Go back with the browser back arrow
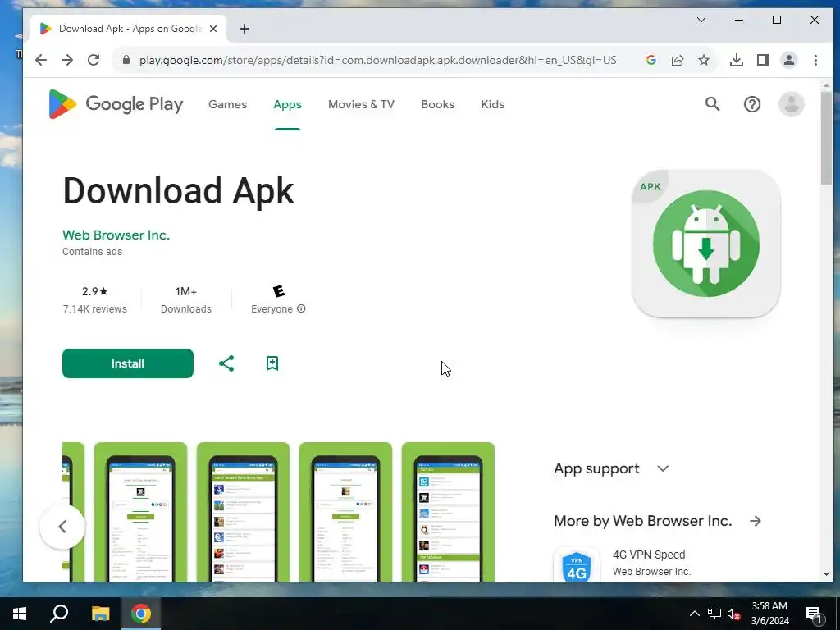Screen dimensions: 840x630 click(x=41, y=60)
